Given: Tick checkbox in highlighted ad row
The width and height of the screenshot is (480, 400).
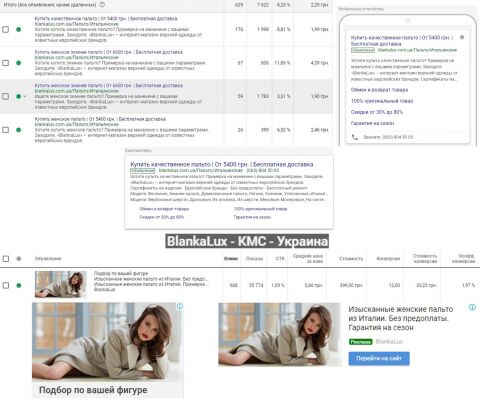Looking at the screenshot, I should point(6,96).
